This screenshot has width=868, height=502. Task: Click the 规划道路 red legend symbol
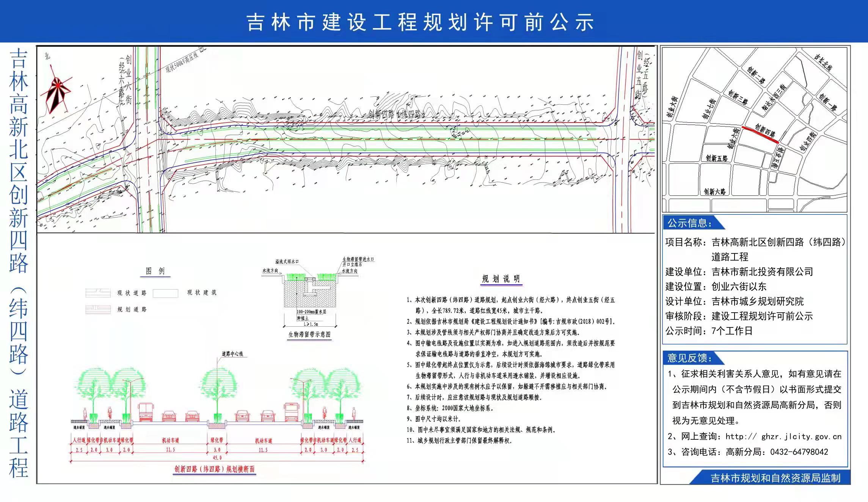coord(98,310)
